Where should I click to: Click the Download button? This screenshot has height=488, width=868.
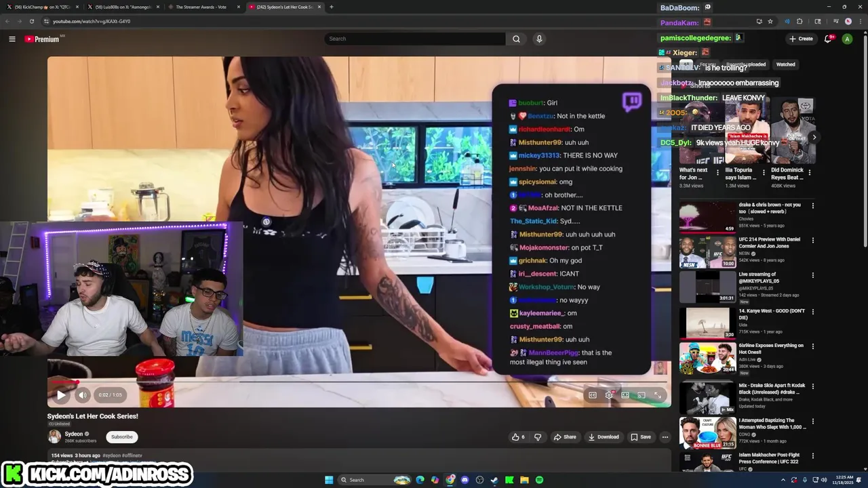604,437
